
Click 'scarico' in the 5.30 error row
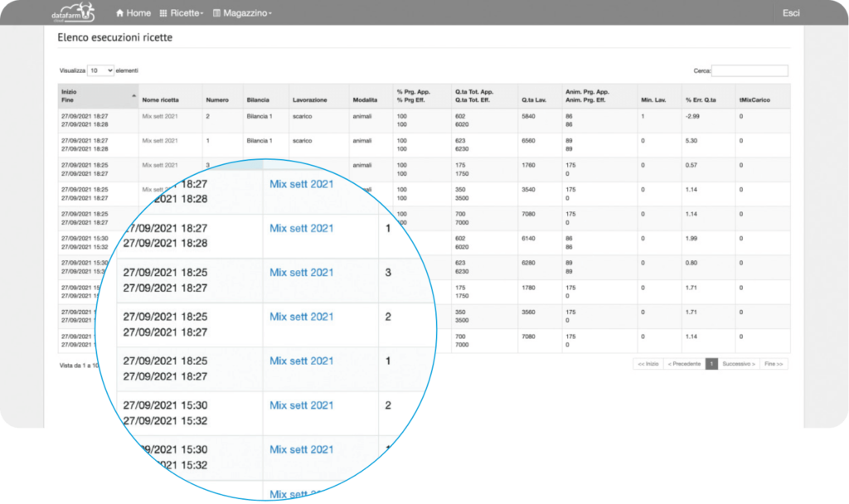click(302, 141)
